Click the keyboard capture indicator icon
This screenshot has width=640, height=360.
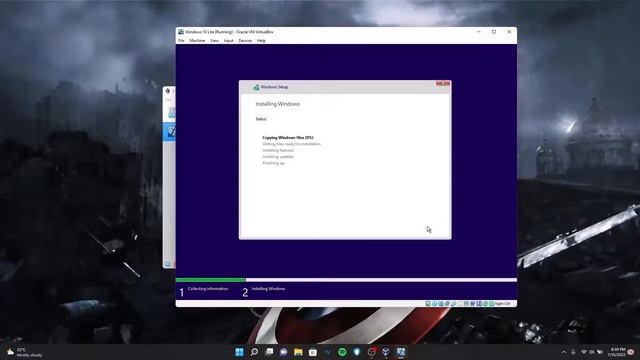pyautogui.click(x=491, y=304)
